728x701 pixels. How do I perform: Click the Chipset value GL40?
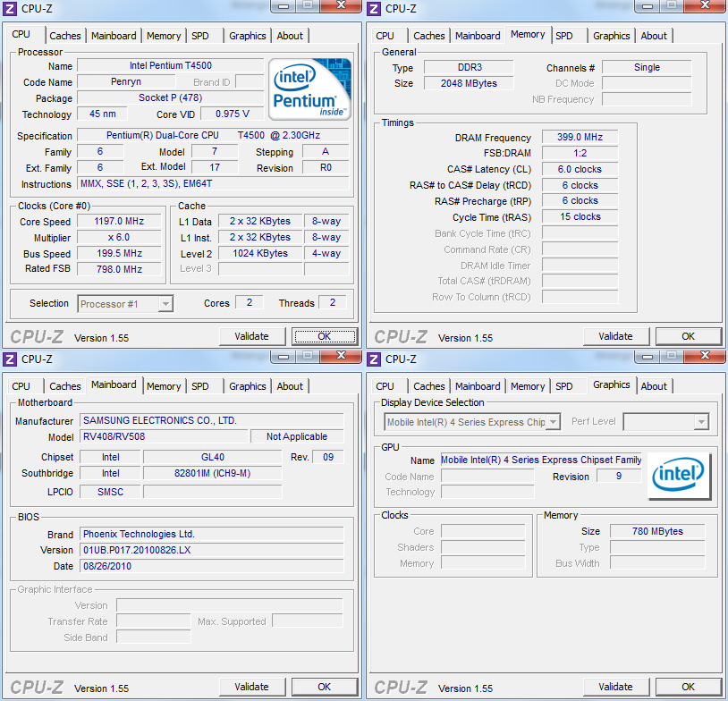212,457
